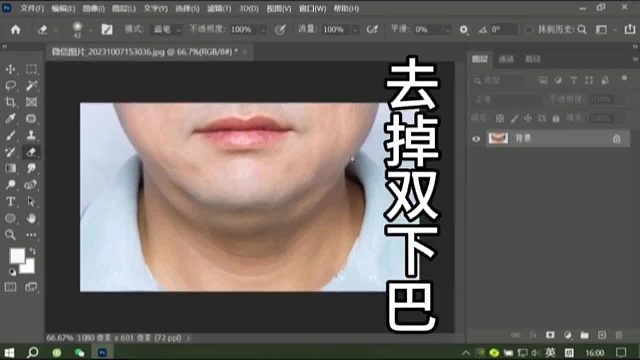640x360 pixels.
Task: Open the Flow 100% dropdown arrow
Action: click(x=355, y=30)
